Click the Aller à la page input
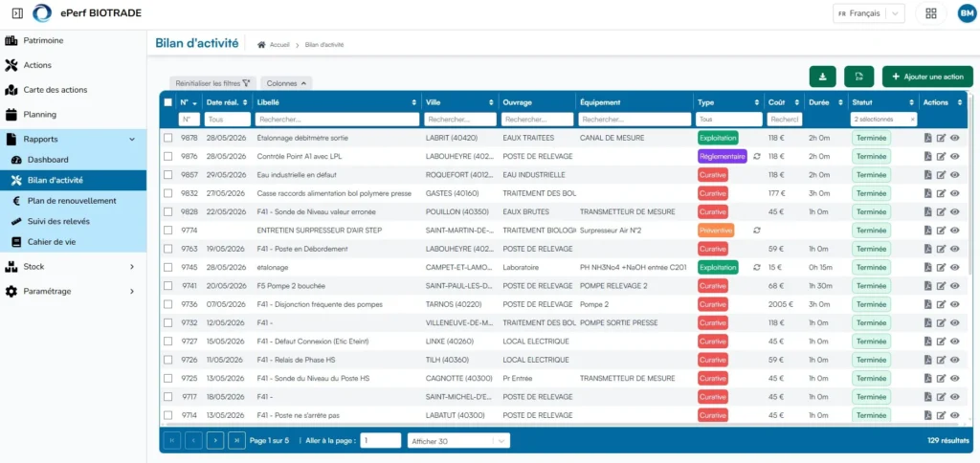The height and width of the screenshot is (463, 980). click(x=381, y=440)
